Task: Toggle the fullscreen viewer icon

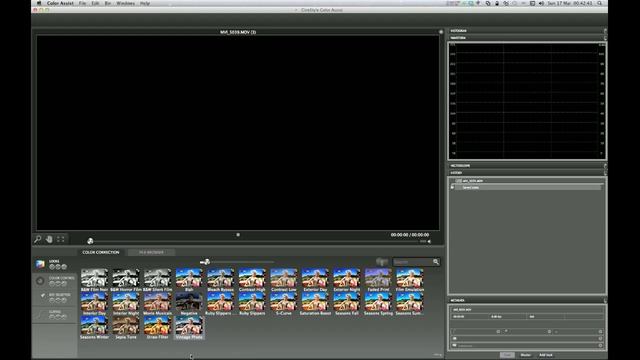Action: pos(60,239)
